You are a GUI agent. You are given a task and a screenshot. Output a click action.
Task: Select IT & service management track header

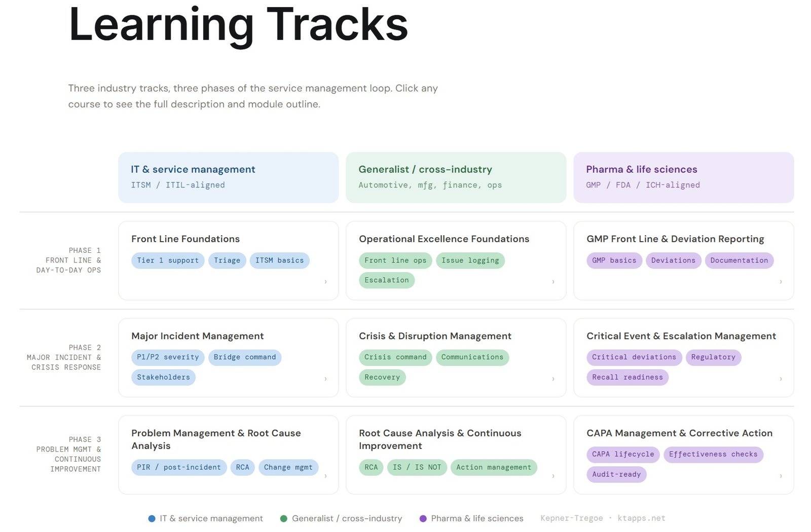click(228, 177)
